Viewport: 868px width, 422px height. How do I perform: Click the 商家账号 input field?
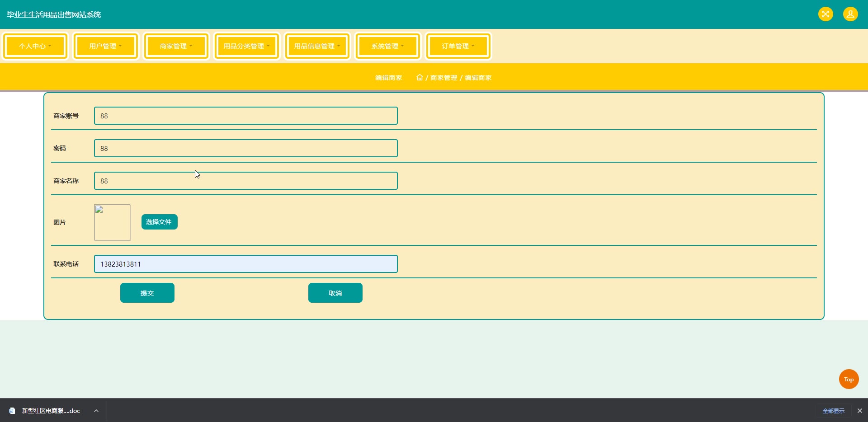coord(246,116)
